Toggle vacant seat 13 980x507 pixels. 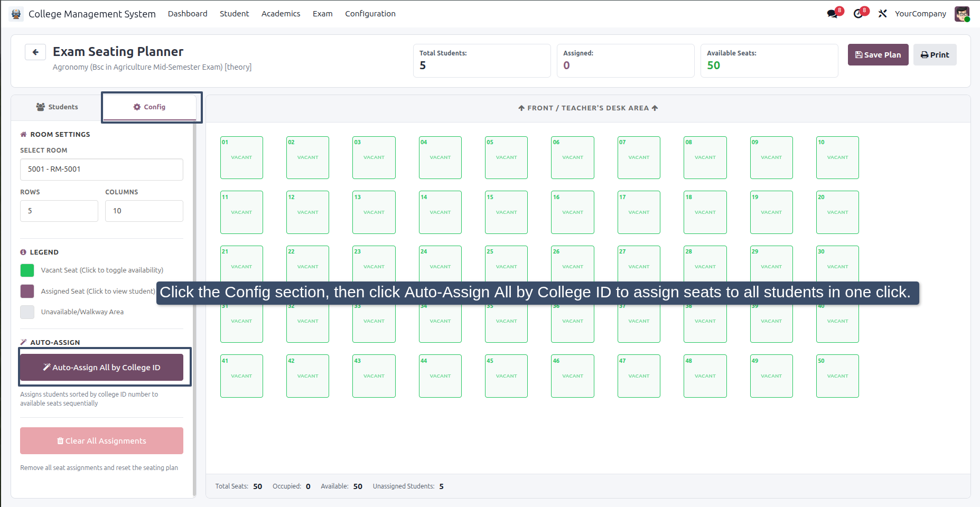click(x=374, y=212)
